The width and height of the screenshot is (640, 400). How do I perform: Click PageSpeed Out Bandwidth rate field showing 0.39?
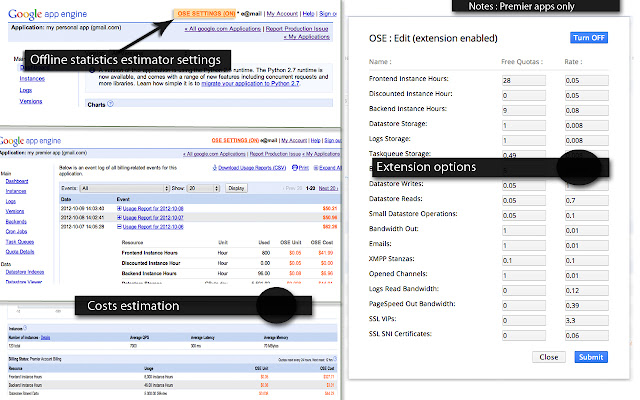[587, 305]
